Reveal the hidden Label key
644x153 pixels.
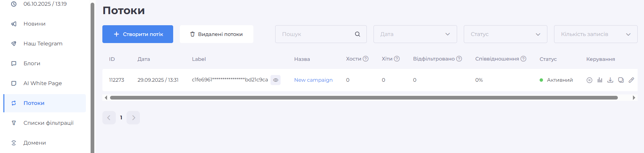(276, 80)
